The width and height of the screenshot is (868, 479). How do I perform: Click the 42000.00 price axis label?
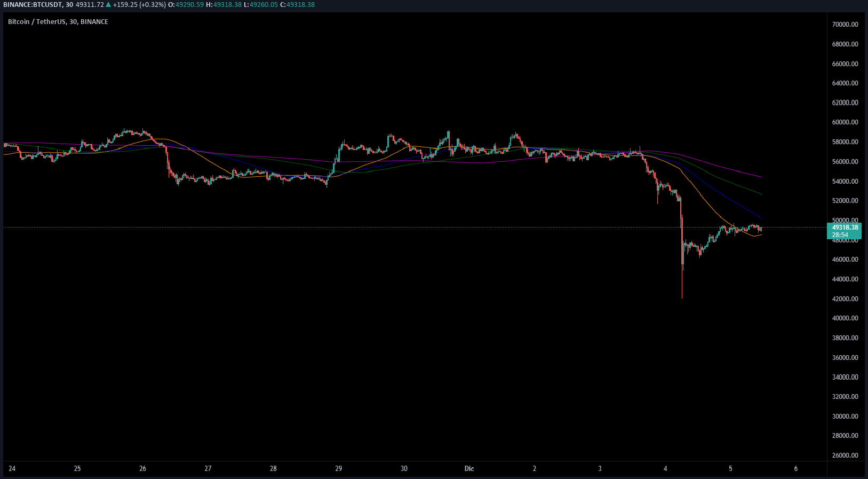(845, 299)
